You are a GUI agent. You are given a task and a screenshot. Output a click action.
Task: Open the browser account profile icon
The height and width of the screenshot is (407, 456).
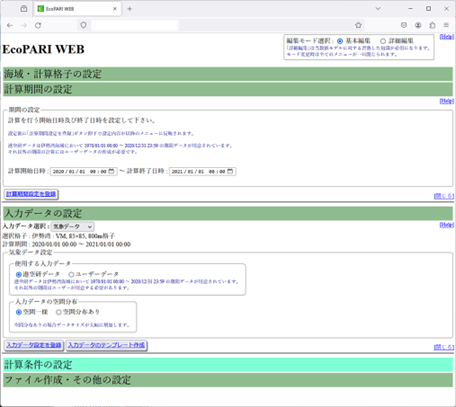[x=418, y=25]
